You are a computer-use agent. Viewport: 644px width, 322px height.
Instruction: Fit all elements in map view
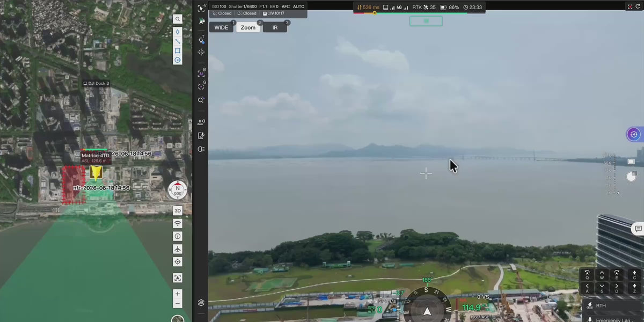(x=178, y=277)
